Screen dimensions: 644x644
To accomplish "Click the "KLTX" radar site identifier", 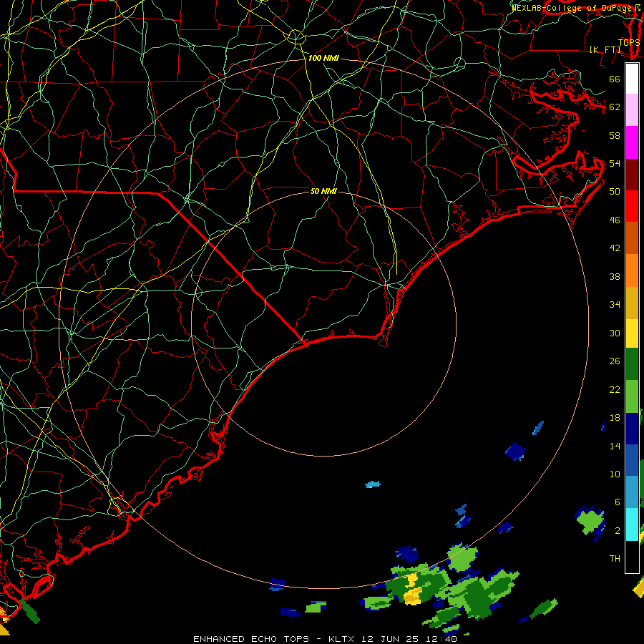I will tap(342, 639).
